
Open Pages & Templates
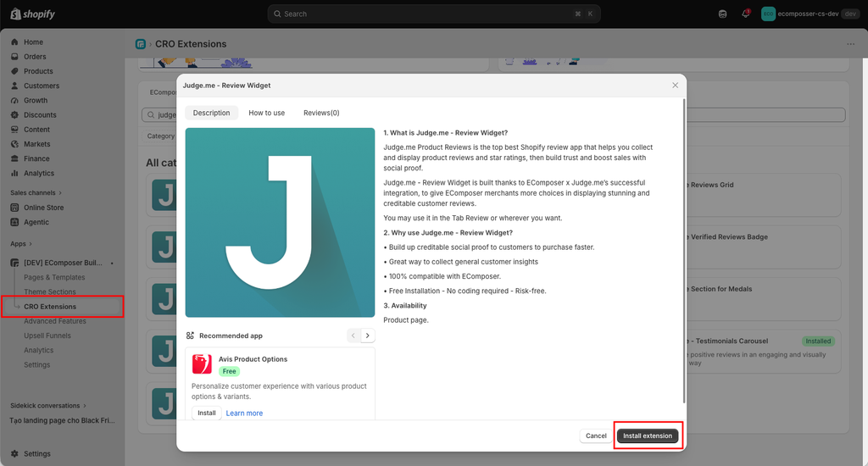tap(54, 277)
